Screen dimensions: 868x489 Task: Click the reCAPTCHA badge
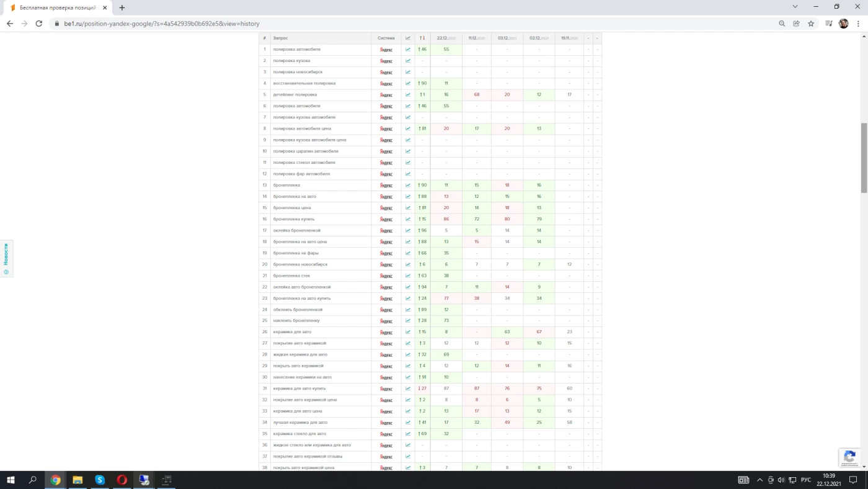click(849, 458)
